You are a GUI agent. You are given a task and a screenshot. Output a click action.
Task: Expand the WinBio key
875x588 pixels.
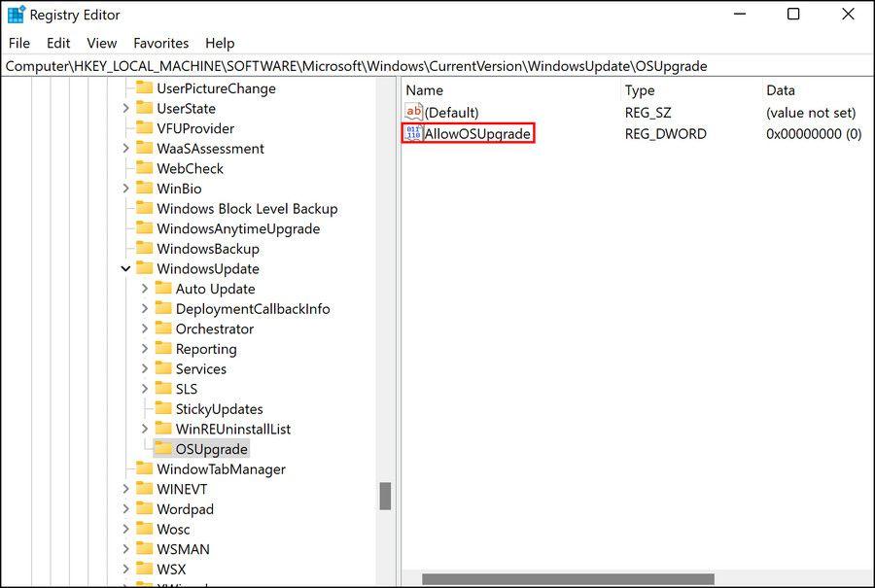pyautogui.click(x=125, y=188)
